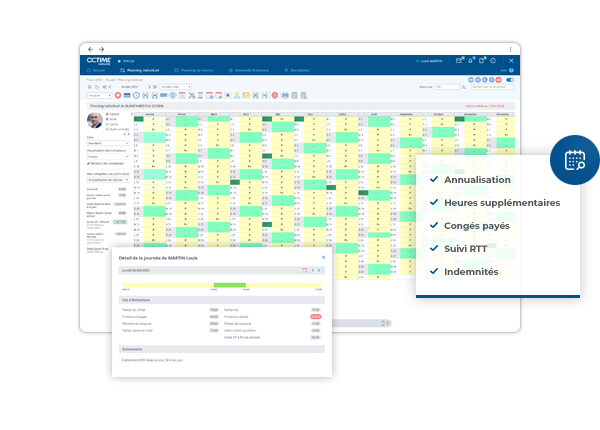Click the crossed tools icon in toolbar

click(x=191, y=95)
